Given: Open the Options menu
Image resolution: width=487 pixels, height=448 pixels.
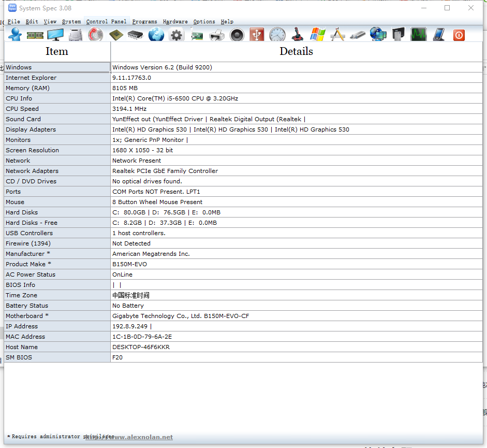Looking at the screenshot, I should coord(204,21).
